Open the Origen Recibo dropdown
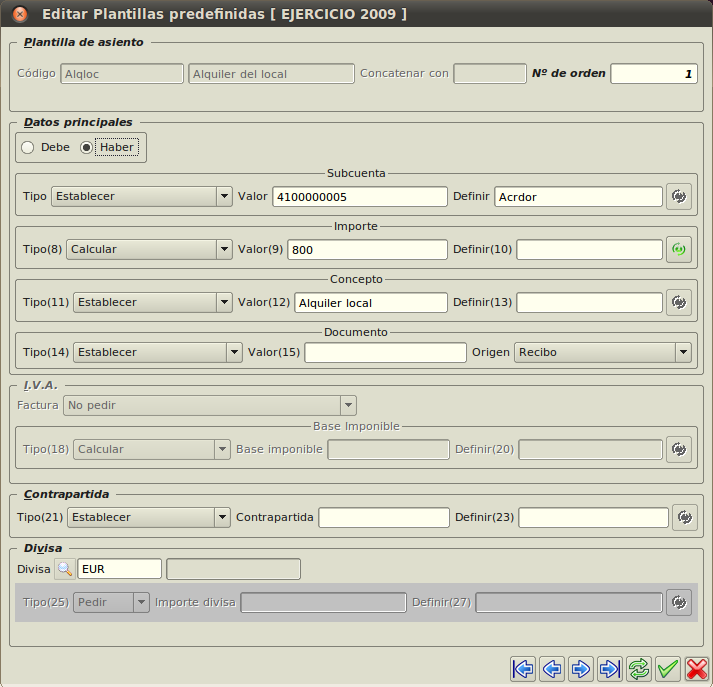Viewport: 713px width, 687px height. [603, 352]
